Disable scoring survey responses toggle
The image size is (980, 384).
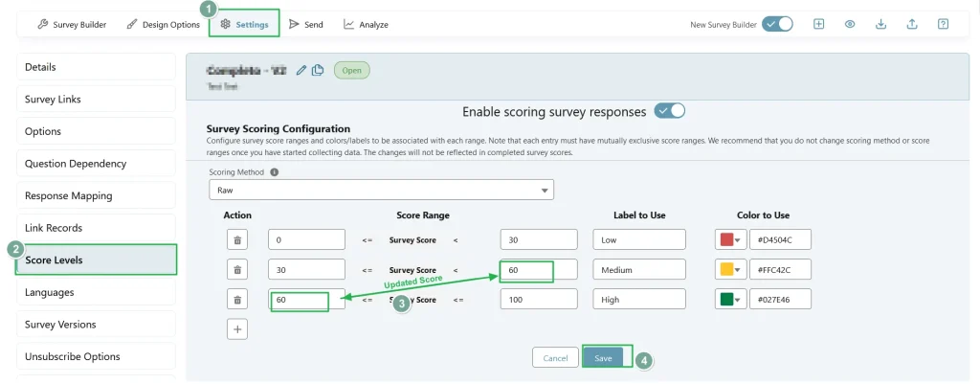(670, 111)
